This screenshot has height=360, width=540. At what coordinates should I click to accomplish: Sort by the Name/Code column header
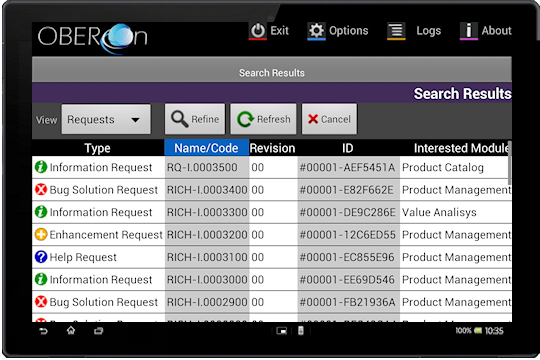coord(207,148)
